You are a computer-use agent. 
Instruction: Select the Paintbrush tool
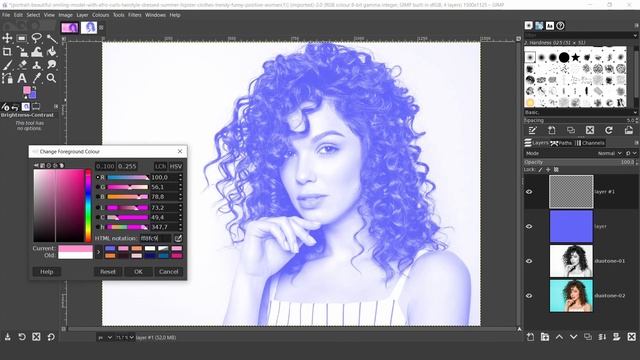(x=7, y=65)
